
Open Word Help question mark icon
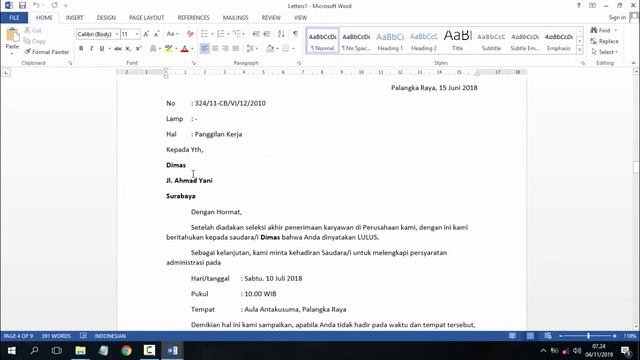[578, 6]
